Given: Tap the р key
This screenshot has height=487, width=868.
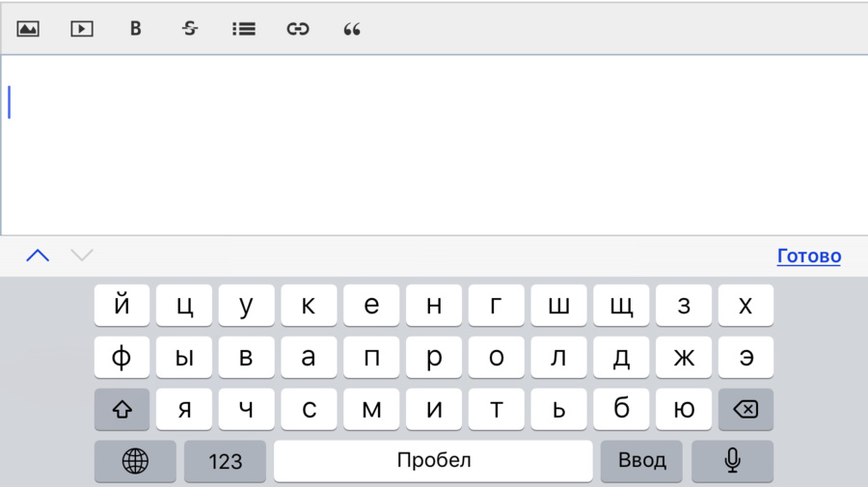Looking at the screenshot, I should point(434,357).
